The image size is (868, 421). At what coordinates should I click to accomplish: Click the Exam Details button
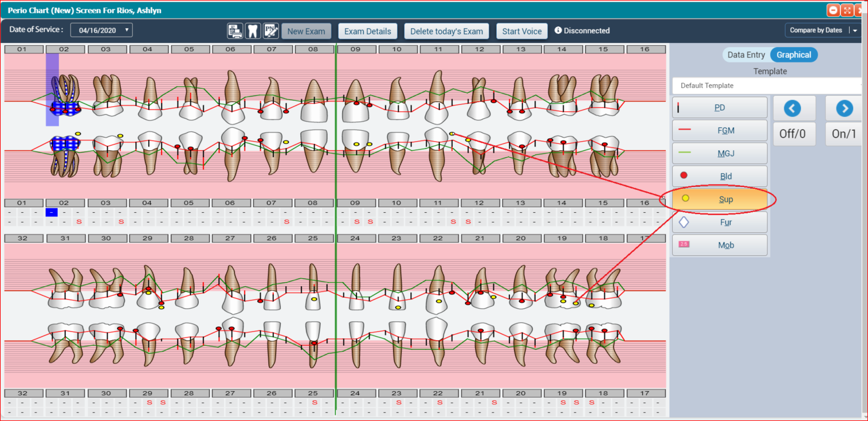click(x=368, y=31)
